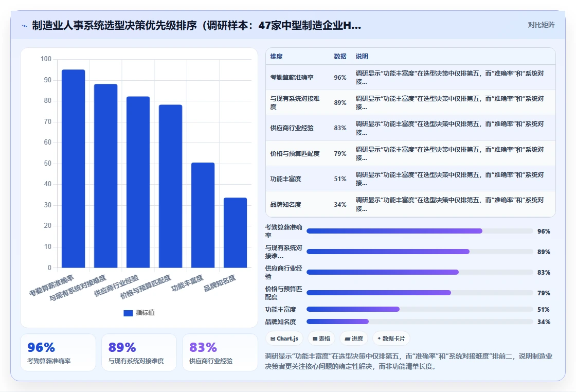Click the lightning icon beside the title
Image resolution: width=576 pixels, height=392 pixels.
(x=25, y=26)
